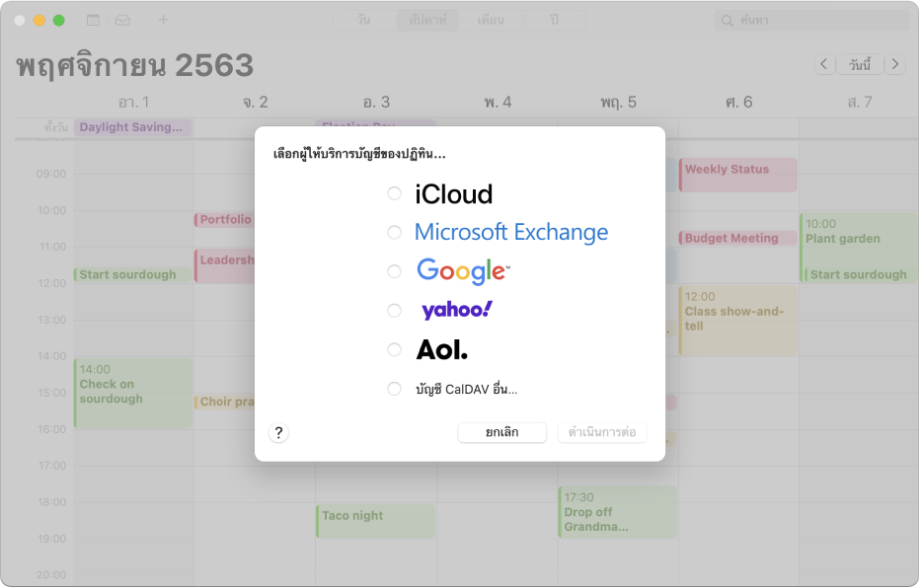Click the ดำเนินการต่อ continue button
The height and width of the screenshot is (588, 919).
pos(602,432)
